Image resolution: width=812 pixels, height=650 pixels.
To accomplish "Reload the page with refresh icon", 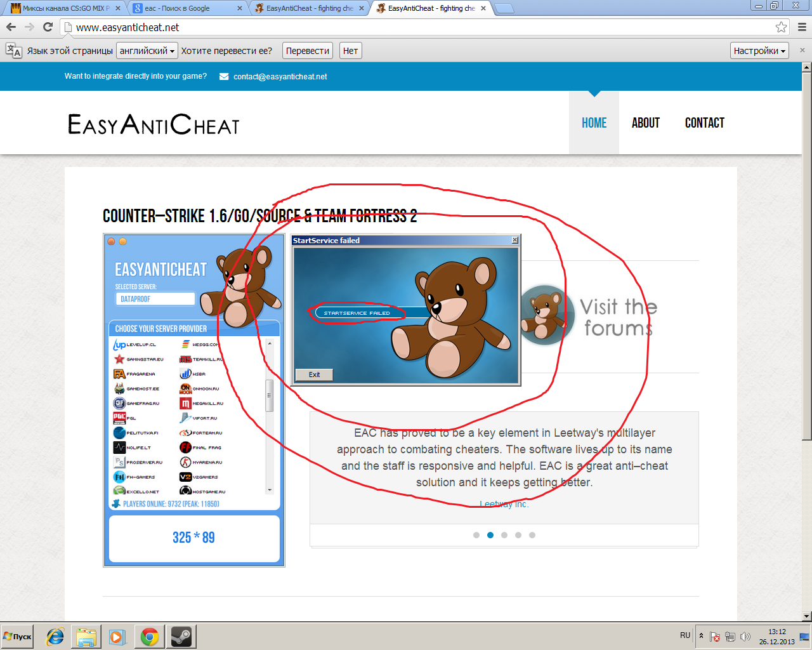I will pos(48,27).
